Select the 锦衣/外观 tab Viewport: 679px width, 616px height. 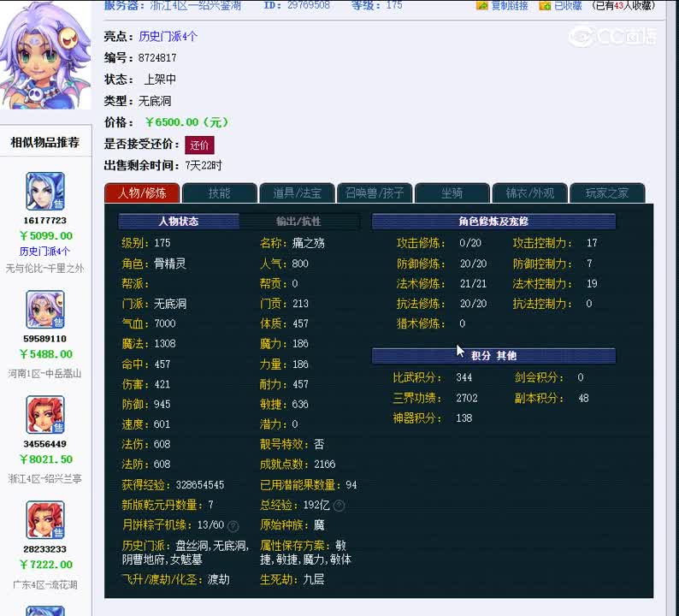pos(530,193)
